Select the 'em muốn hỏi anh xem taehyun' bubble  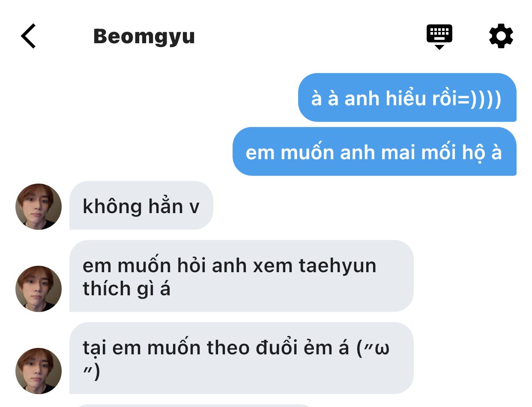241,276
